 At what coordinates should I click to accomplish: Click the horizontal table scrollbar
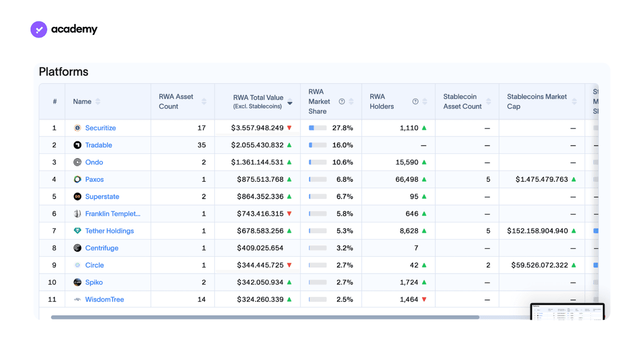[x=265, y=317]
